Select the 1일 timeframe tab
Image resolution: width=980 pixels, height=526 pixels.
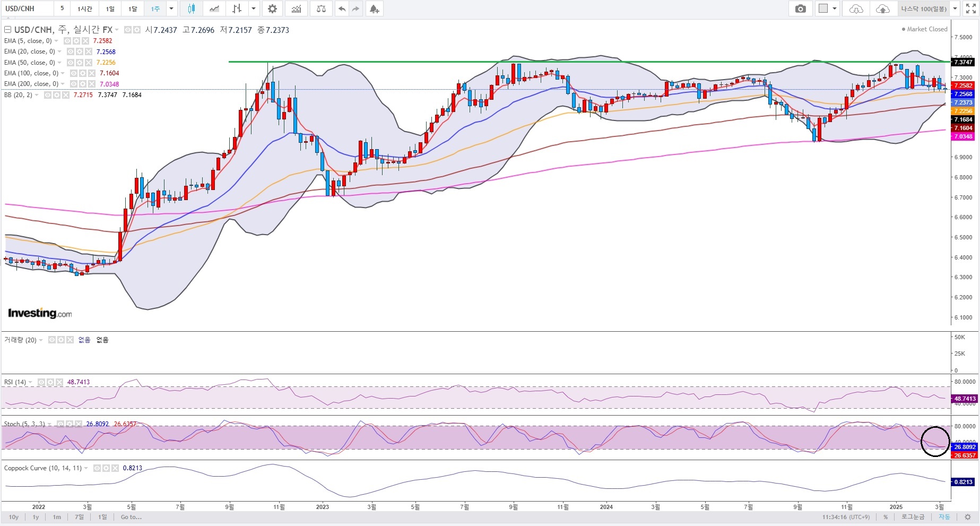[x=110, y=8]
